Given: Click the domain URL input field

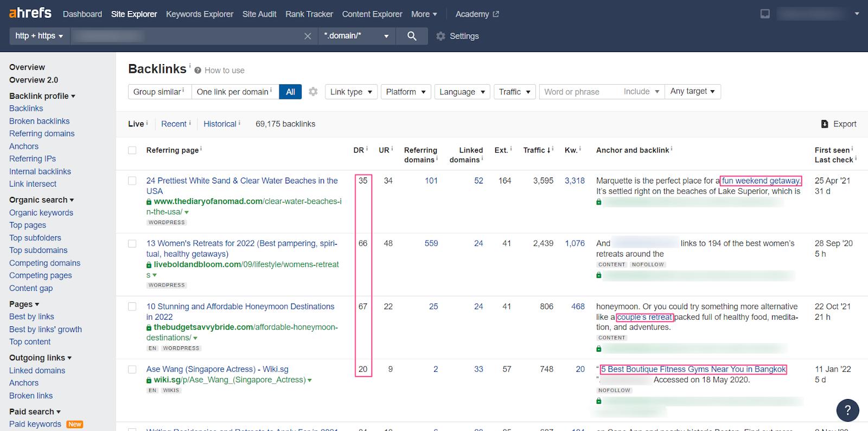Looking at the screenshot, I should (x=186, y=36).
